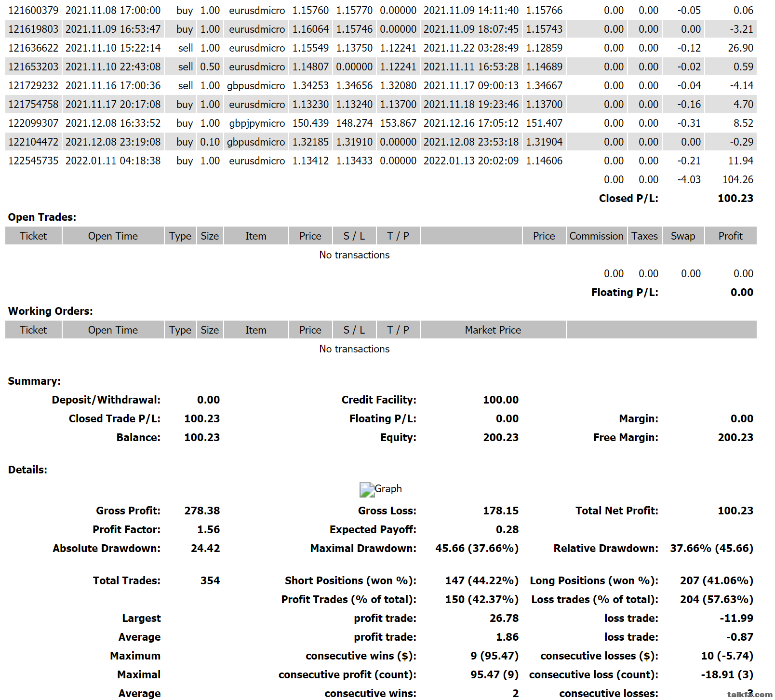The image size is (775, 700).
Task: Click Relative Drawdown label
Action: tap(606, 548)
